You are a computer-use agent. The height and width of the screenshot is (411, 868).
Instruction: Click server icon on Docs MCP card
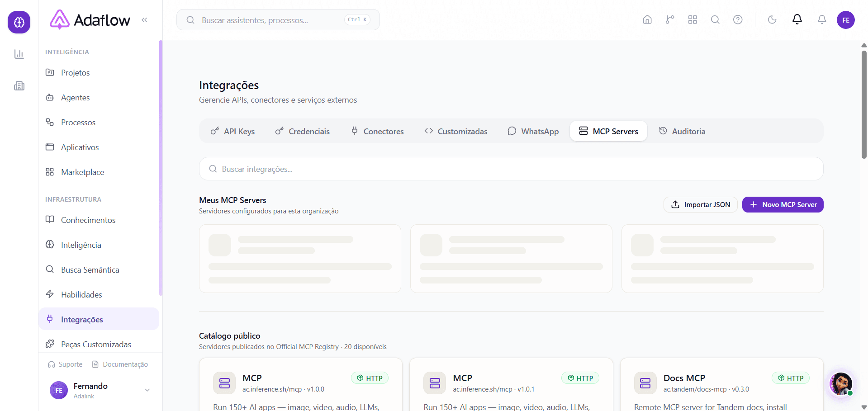[645, 383]
